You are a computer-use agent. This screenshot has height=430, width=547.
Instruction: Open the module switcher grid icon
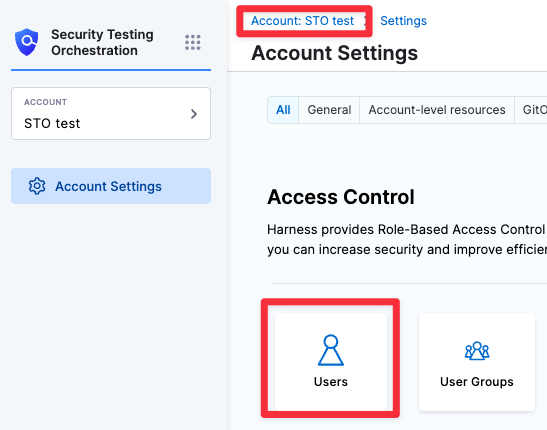coord(193,43)
